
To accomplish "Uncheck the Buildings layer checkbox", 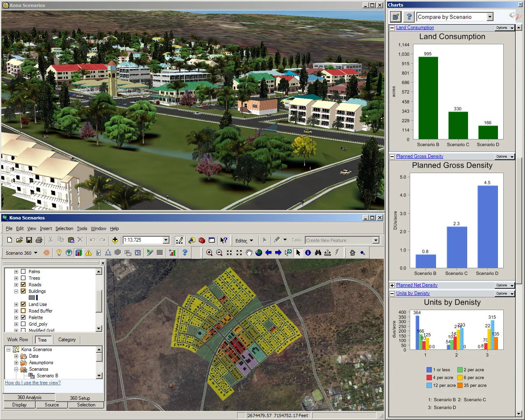I will pos(23,291).
